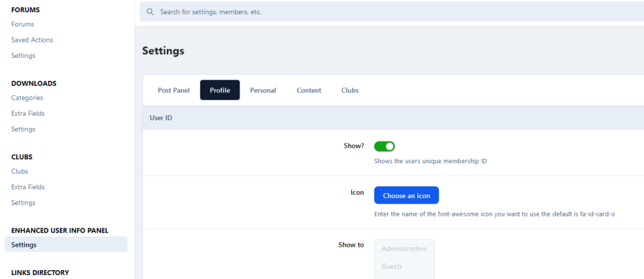Select the Profile tab
Viewport: 644px width, 279px height.
(x=220, y=90)
